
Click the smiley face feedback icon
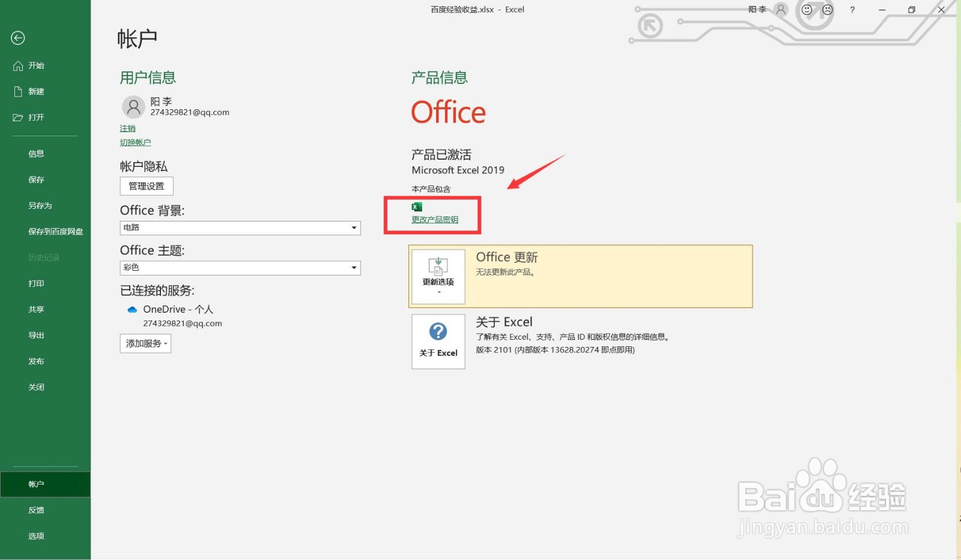point(807,10)
